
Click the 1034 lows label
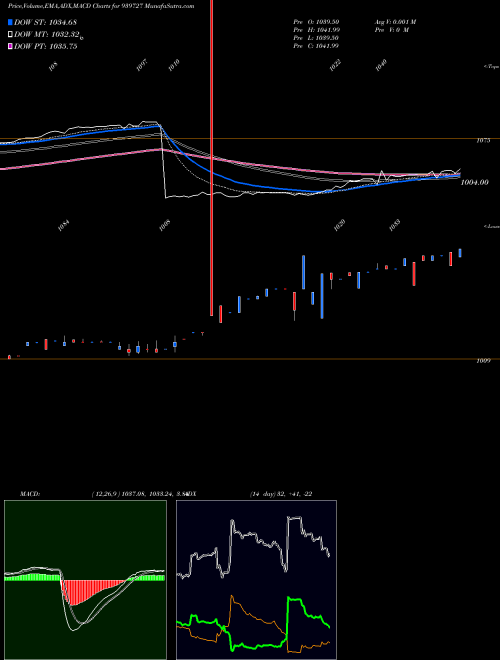[x=64, y=226]
